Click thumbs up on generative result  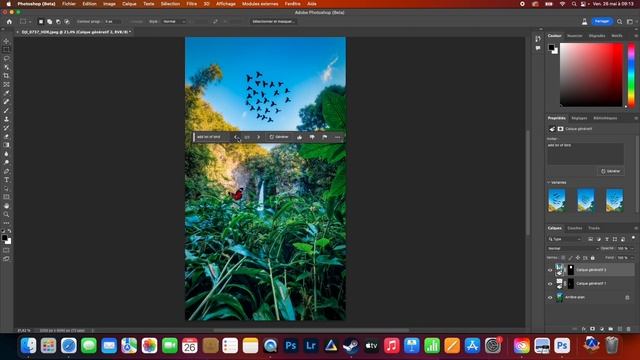coord(300,137)
